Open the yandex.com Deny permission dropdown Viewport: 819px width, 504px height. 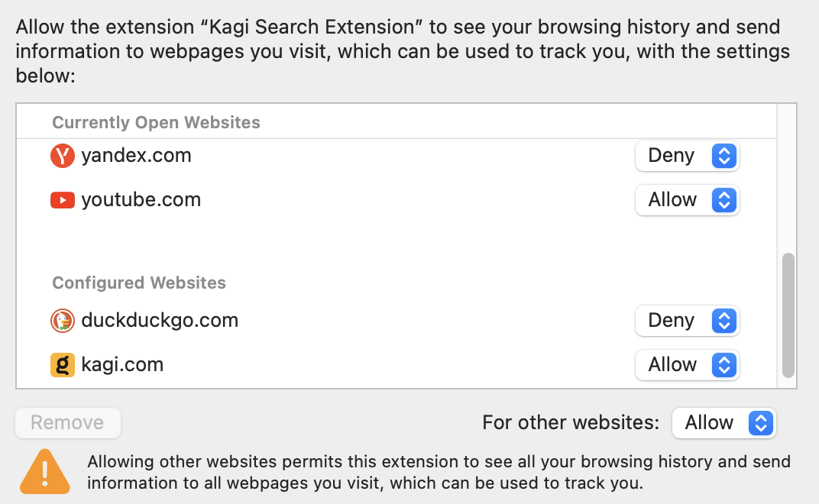pyautogui.click(x=687, y=156)
